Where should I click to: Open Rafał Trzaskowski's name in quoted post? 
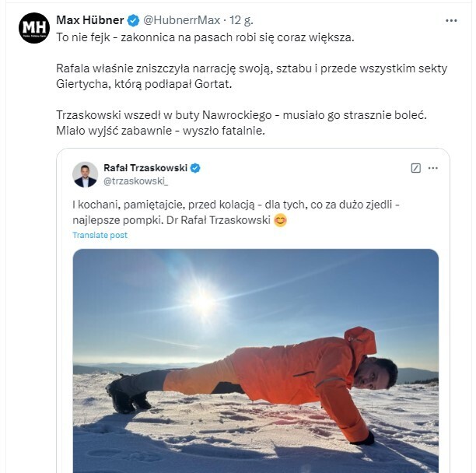[145, 167]
